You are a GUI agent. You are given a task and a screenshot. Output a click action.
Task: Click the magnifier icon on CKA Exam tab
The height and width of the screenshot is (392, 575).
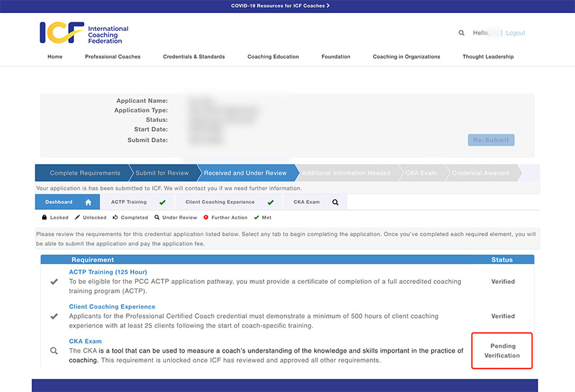tap(335, 203)
